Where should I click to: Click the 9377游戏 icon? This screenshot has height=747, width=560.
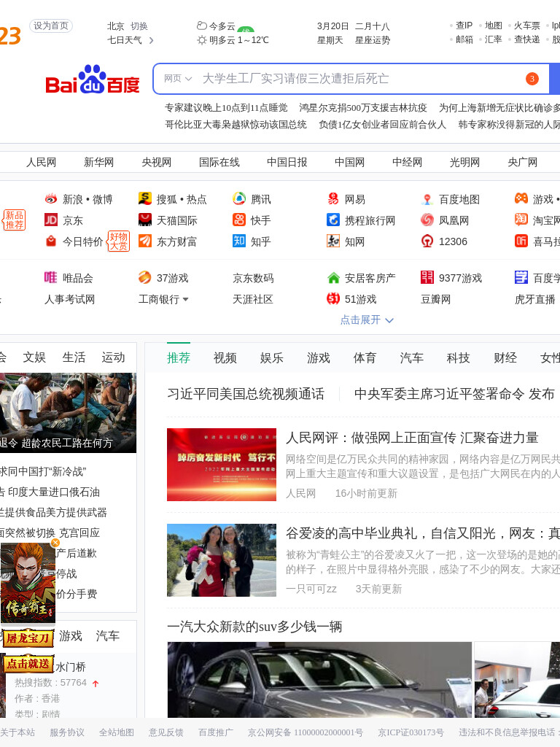pyautogui.click(x=427, y=277)
